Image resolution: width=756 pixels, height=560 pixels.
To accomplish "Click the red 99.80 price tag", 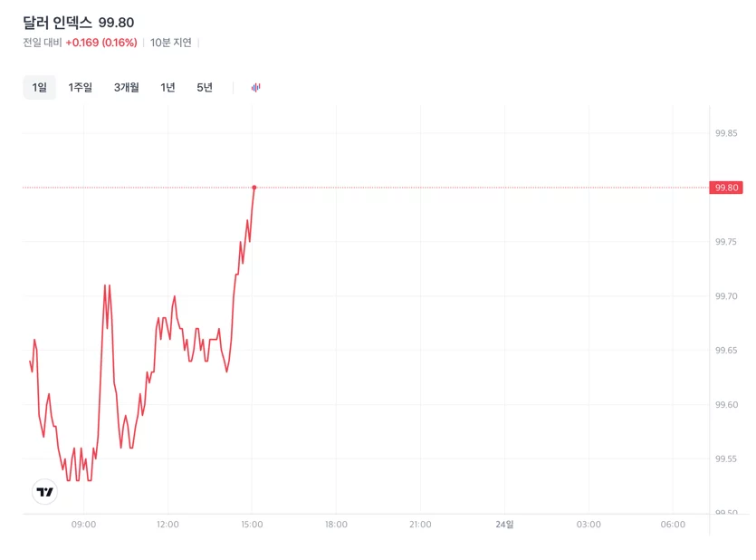I will [726, 188].
